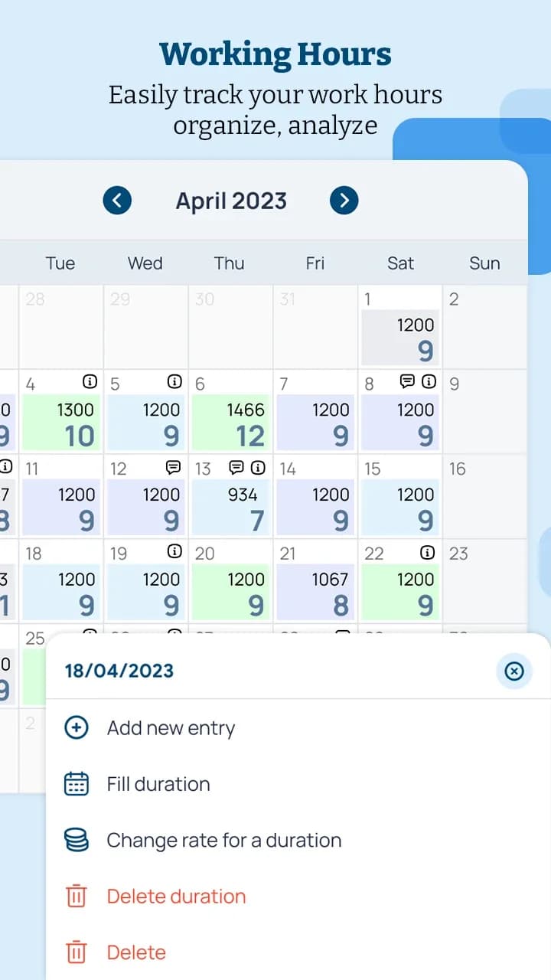Click the "Delete" option
This screenshot has width=551, height=980.
tap(136, 952)
